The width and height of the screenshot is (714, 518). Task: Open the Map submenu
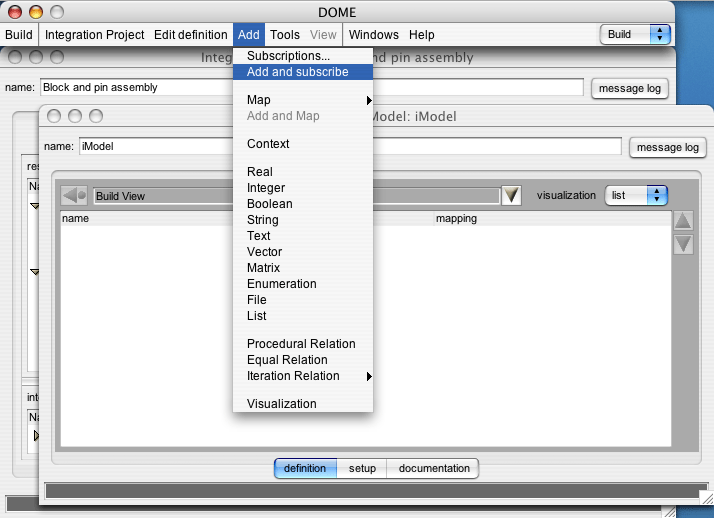point(303,100)
